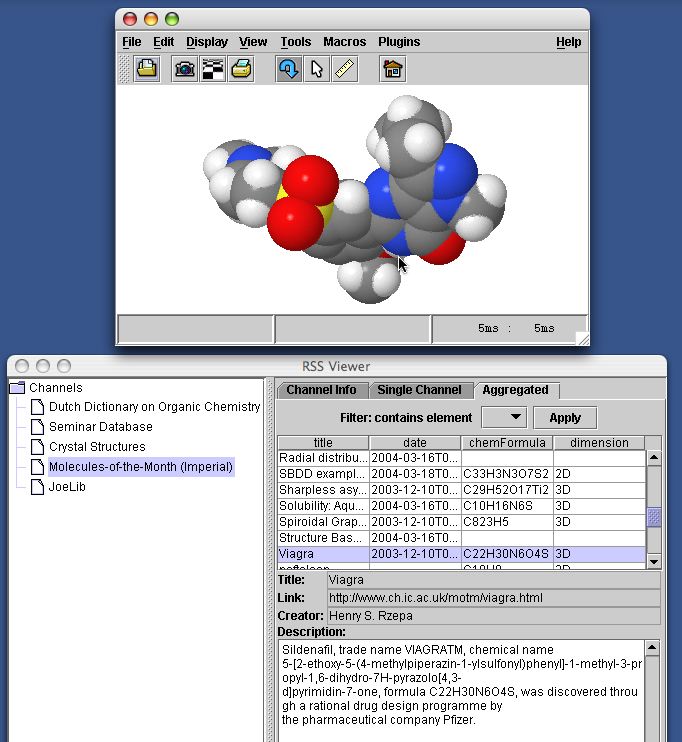Select Dutch Dictionary on Organic Chemistry channel
This screenshot has width=682, height=742.
pyautogui.click(x=154, y=407)
